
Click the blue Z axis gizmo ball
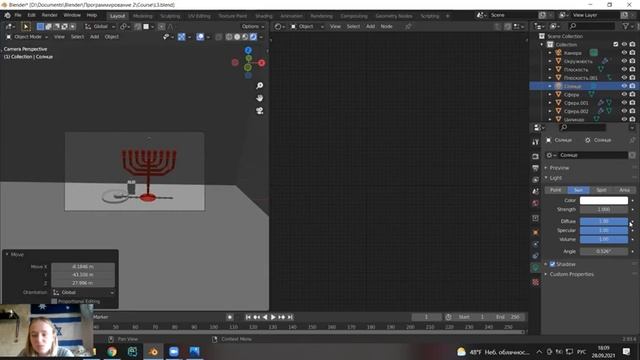coord(248,50)
